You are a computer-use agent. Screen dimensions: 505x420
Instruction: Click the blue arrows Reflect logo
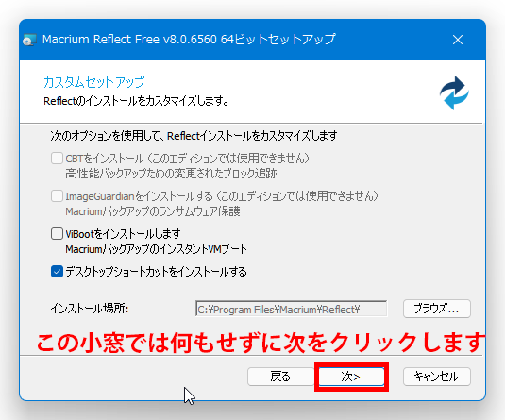click(x=454, y=92)
